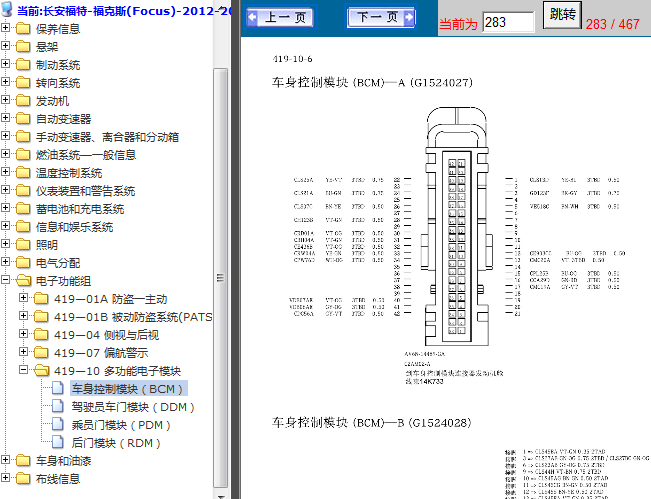This screenshot has width=651, height=499.
Task: Select 悬架 tree label
Action: pos(46,47)
